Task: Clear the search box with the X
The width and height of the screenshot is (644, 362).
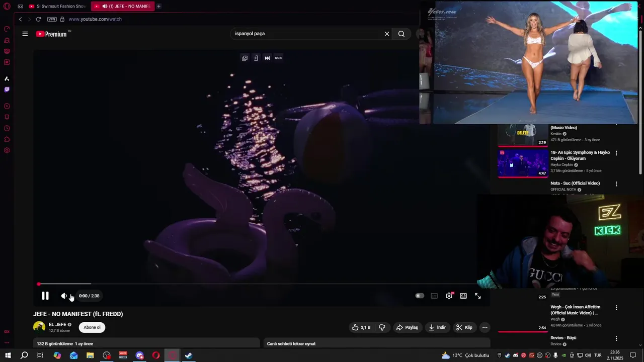Action: coord(387,34)
